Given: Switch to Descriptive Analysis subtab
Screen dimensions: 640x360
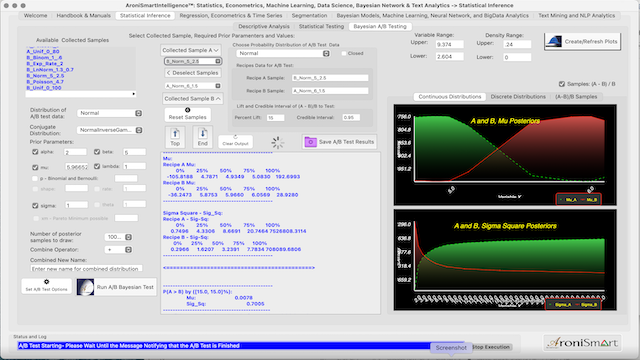Looking at the screenshot, I should [x=264, y=26].
